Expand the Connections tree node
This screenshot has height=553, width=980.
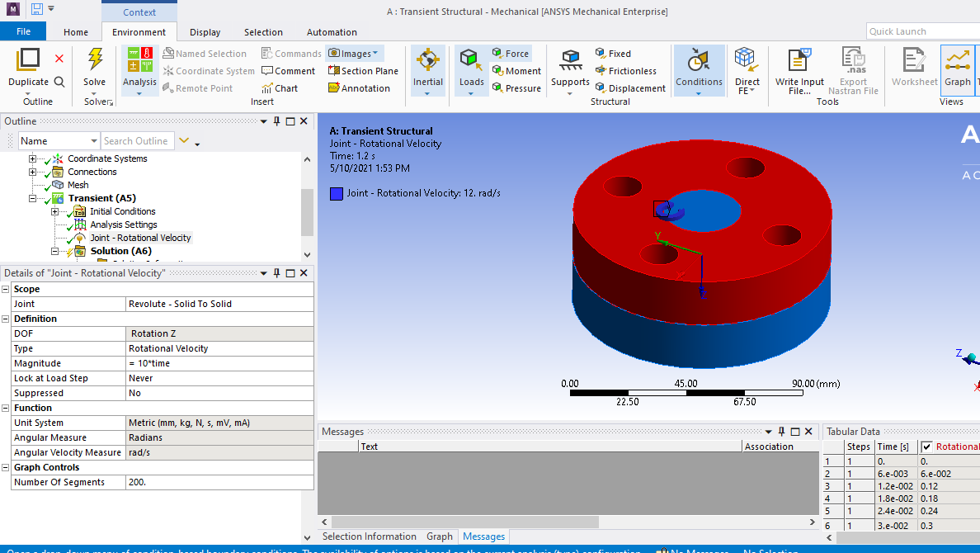32,172
